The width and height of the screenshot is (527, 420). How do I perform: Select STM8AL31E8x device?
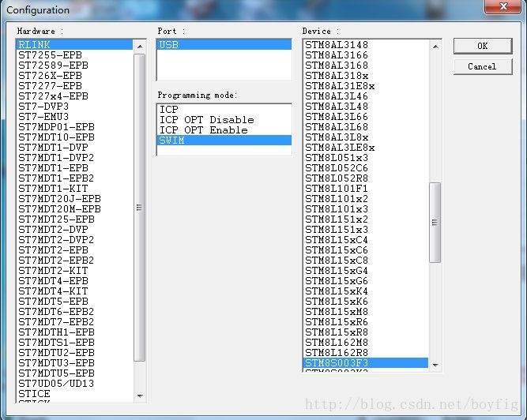366,86
